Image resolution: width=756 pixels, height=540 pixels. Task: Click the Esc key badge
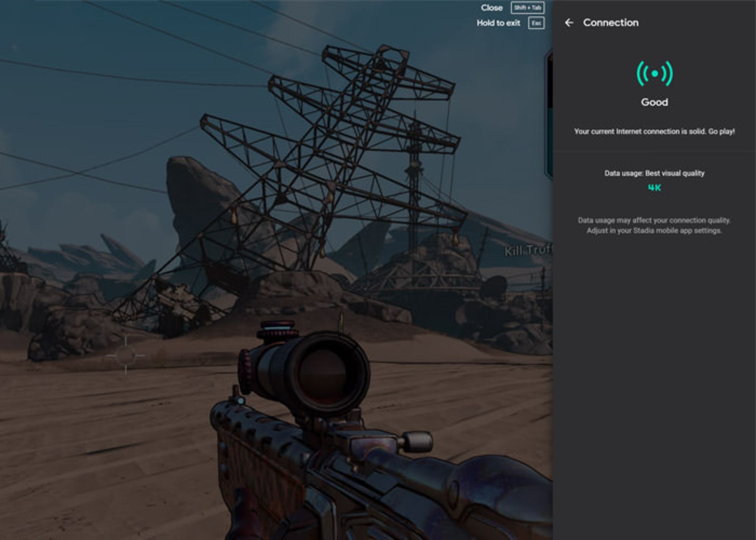[x=536, y=23]
